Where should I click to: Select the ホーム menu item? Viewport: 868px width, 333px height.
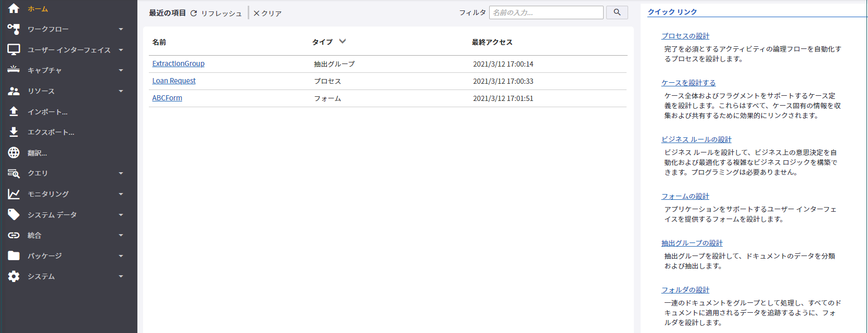click(38, 9)
